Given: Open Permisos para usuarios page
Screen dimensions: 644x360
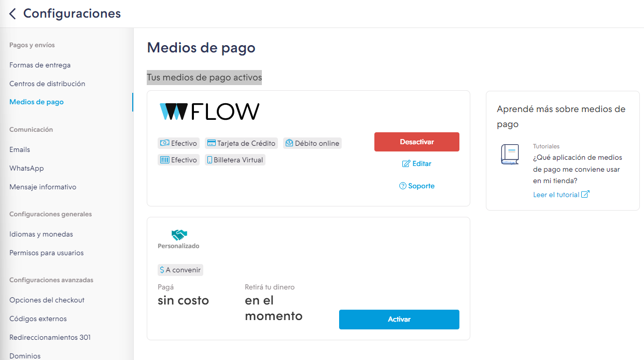Looking at the screenshot, I should pyautogui.click(x=46, y=253).
